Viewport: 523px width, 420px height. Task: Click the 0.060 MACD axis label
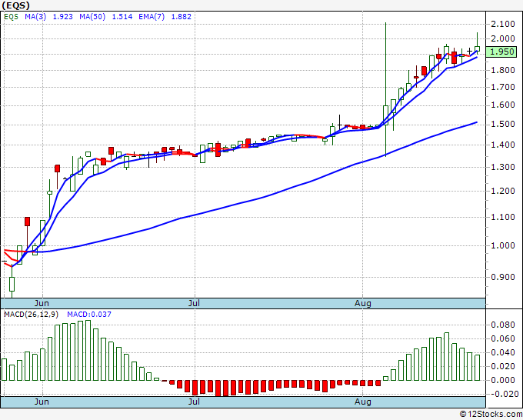coord(503,339)
